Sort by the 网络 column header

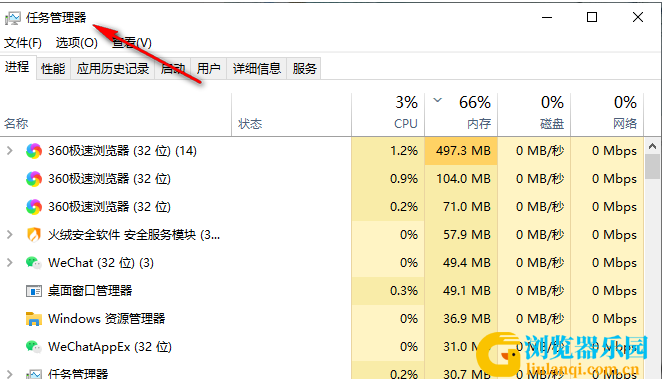click(607, 114)
